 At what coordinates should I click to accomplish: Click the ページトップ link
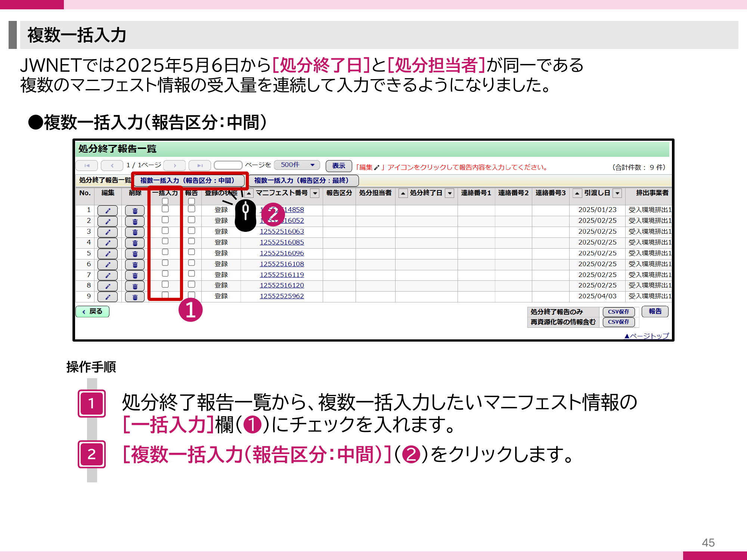click(x=647, y=336)
